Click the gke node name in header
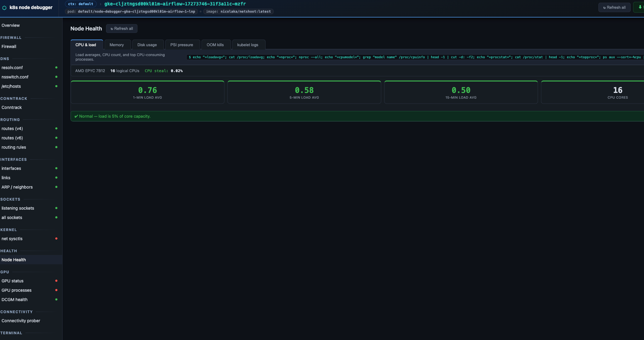The width and height of the screenshot is (644, 340). tap(175, 4)
